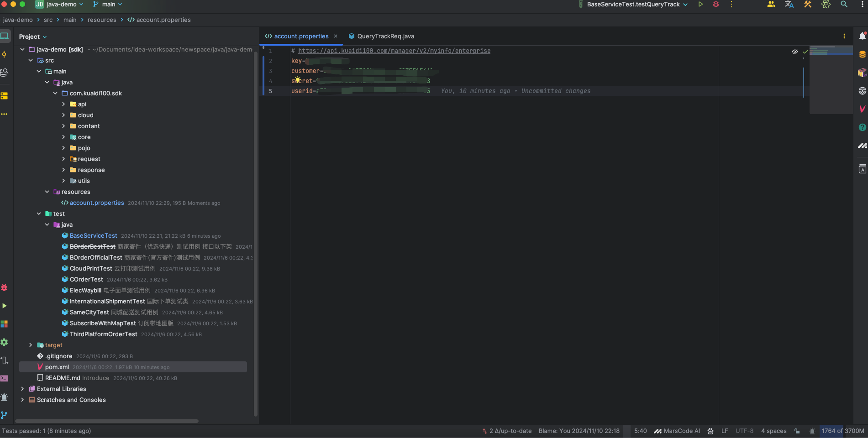Open the Database tool window
This screenshot has width=868, height=438.
pos(863,54)
